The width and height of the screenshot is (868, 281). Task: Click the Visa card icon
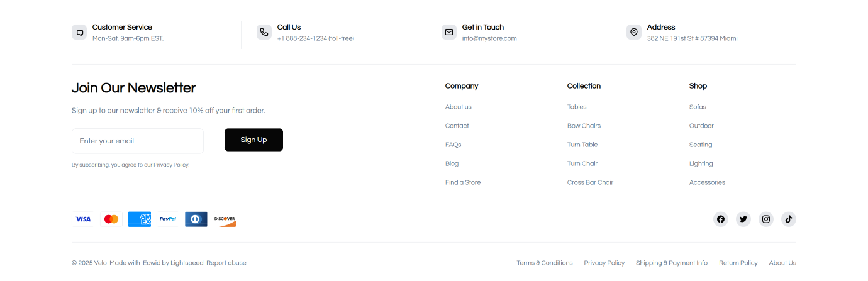point(83,219)
